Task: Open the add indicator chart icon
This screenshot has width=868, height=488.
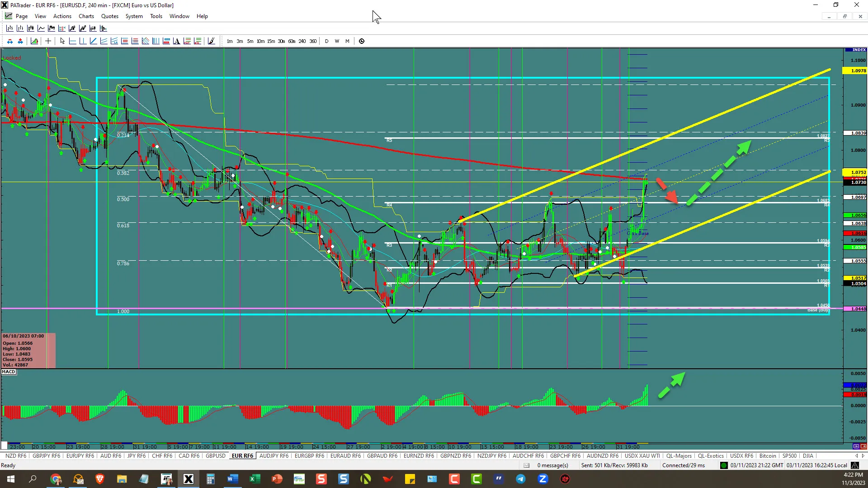Action: (x=34, y=41)
